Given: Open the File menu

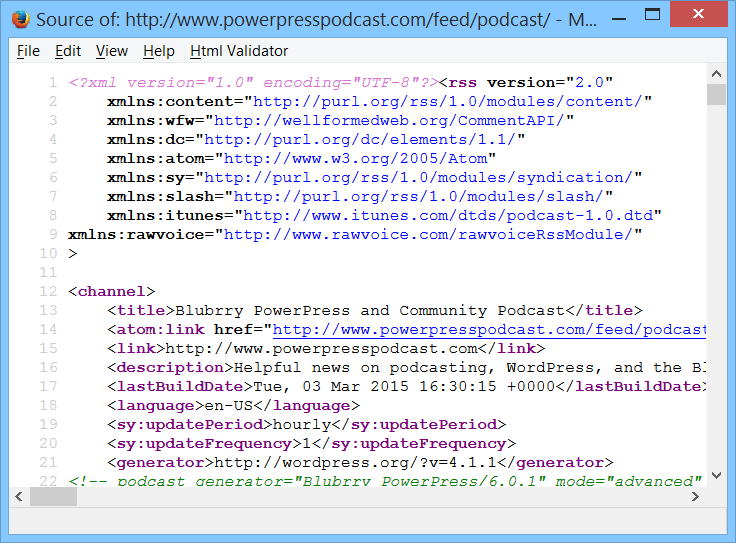Looking at the screenshot, I should click(28, 51).
